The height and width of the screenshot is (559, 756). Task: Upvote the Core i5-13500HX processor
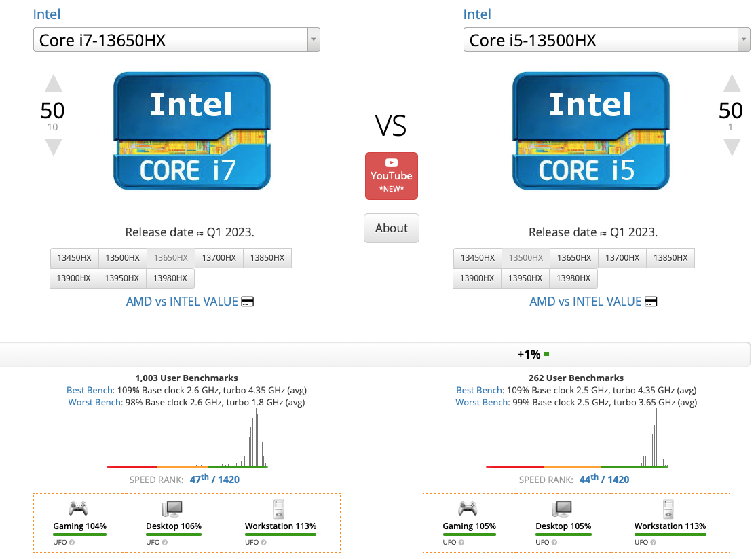pyautogui.click(x=732, y=84)
